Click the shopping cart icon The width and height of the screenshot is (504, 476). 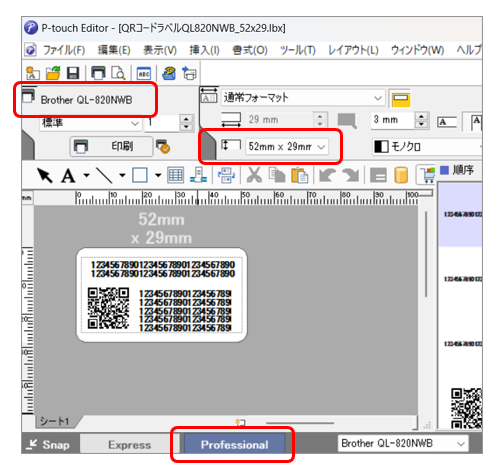tap(428, 175)
